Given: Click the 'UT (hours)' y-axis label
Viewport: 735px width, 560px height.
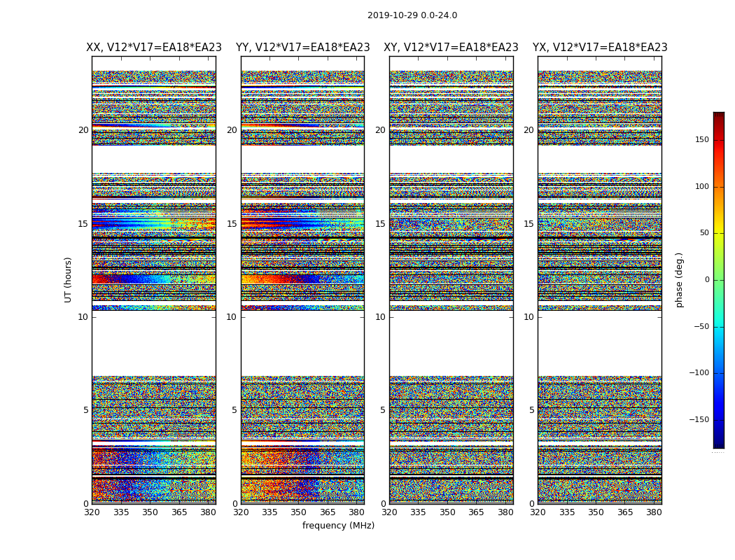Looking at the screenshot, I should [68, 280].
